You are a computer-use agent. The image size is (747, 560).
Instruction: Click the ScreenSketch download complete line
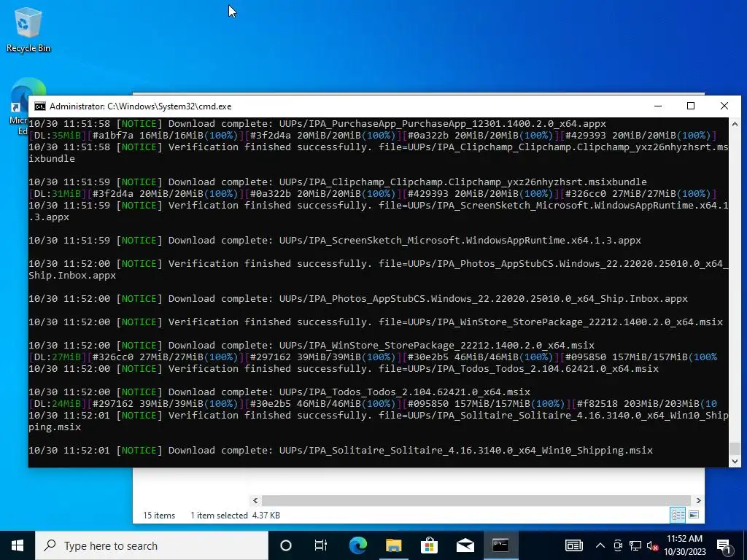[x=335, y=241]
